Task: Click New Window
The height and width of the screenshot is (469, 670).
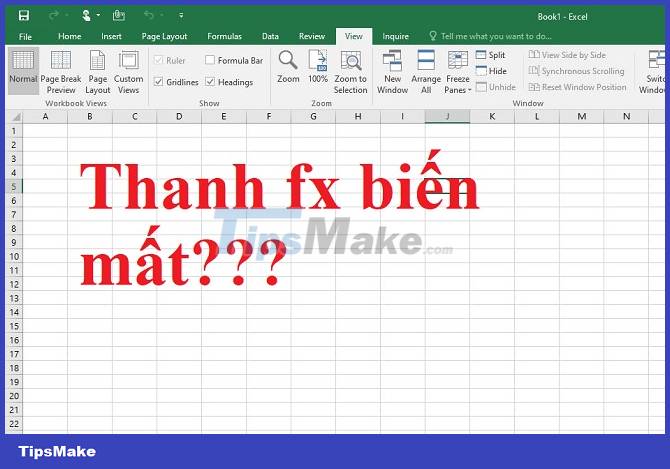Action: (x=392, y=71)
